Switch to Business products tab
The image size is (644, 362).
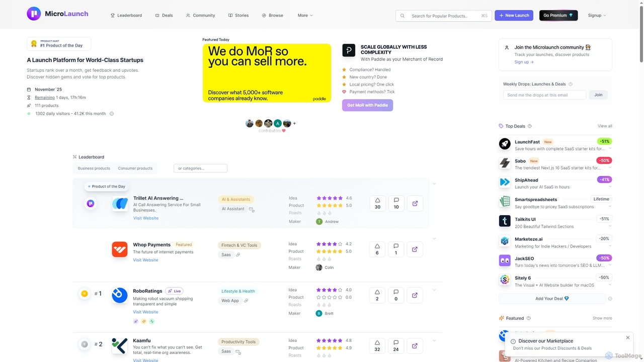[x=94, y=168]
